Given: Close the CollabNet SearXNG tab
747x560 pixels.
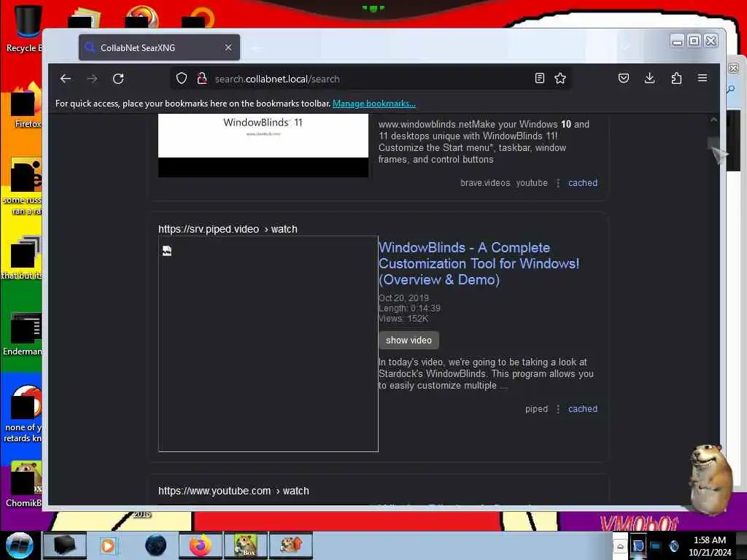Looking at the screenshot, I should click(x=228, y=47).
